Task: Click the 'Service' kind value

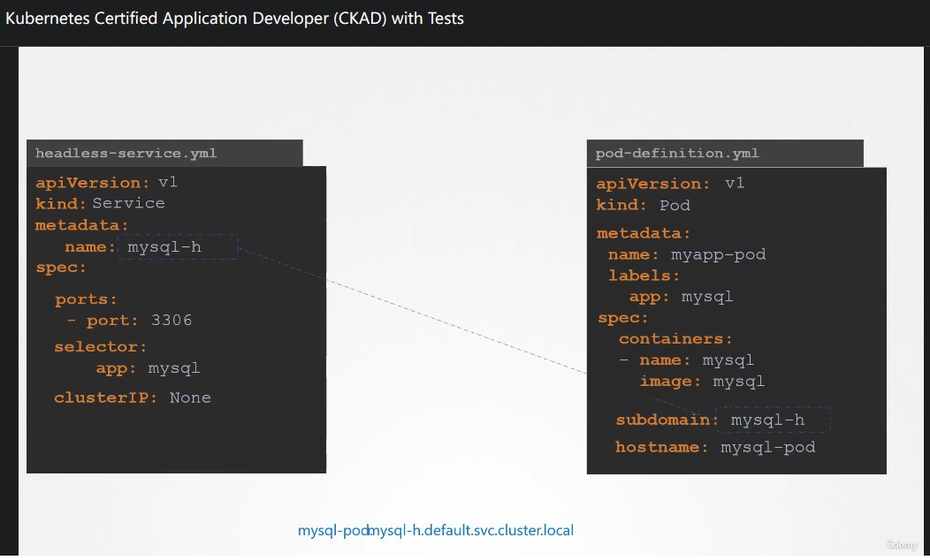Action: [x=129, y=203]
